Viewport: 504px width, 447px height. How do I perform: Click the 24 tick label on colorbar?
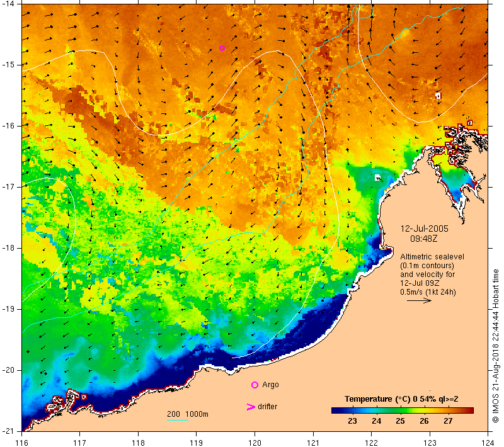tap(376, 421)
